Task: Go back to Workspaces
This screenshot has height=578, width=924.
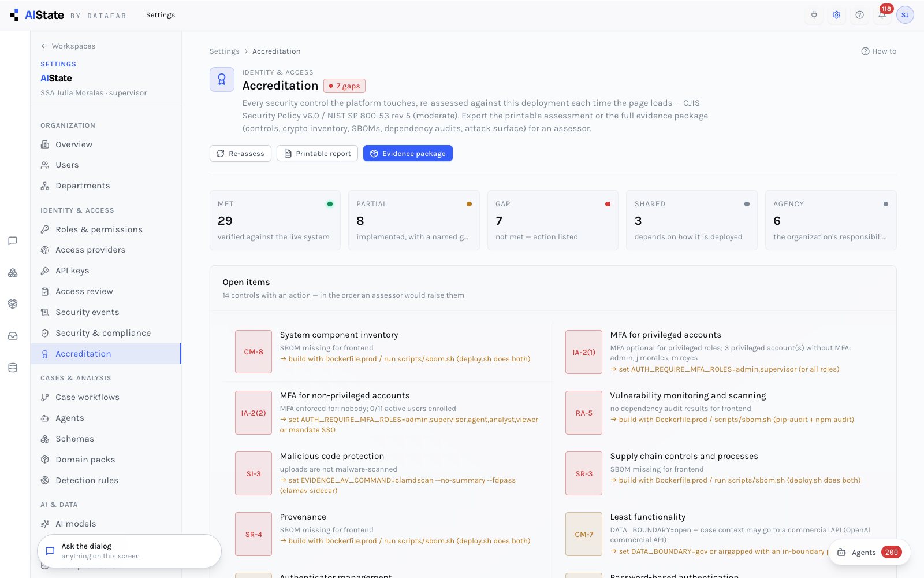Action: pyautogui.click(x=68, y=46)
